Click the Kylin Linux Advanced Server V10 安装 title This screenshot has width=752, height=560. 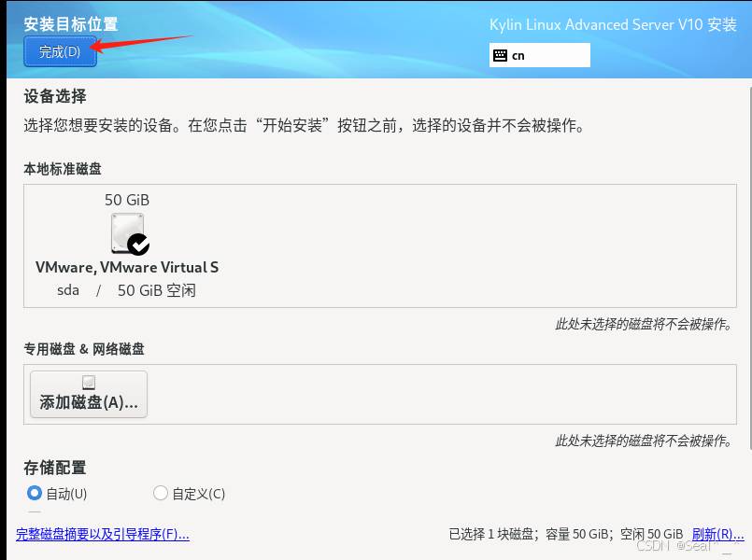click(613, 24)
